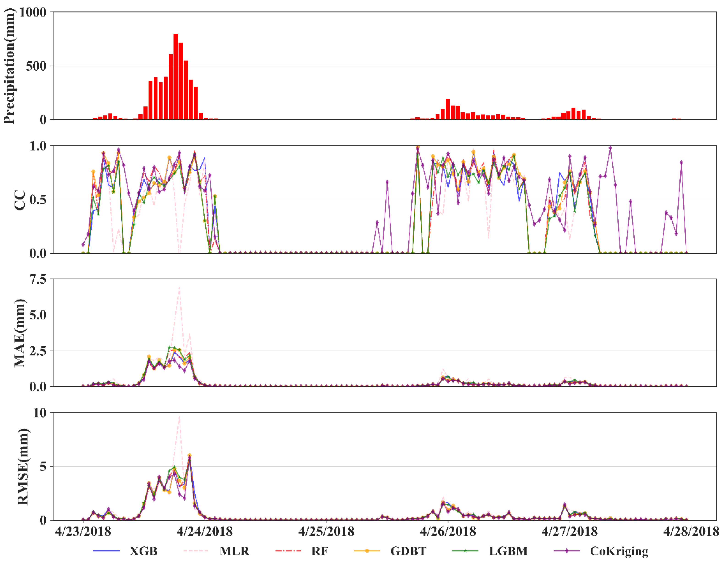Click the 4/26/2018 x-axis date label
This screenshot has height=562, width=728.
[448, 531]
